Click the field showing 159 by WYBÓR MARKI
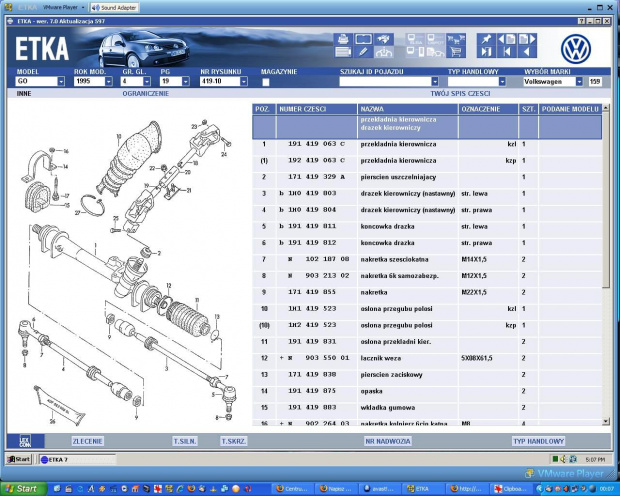620x496 pixels. pos(595,81)
